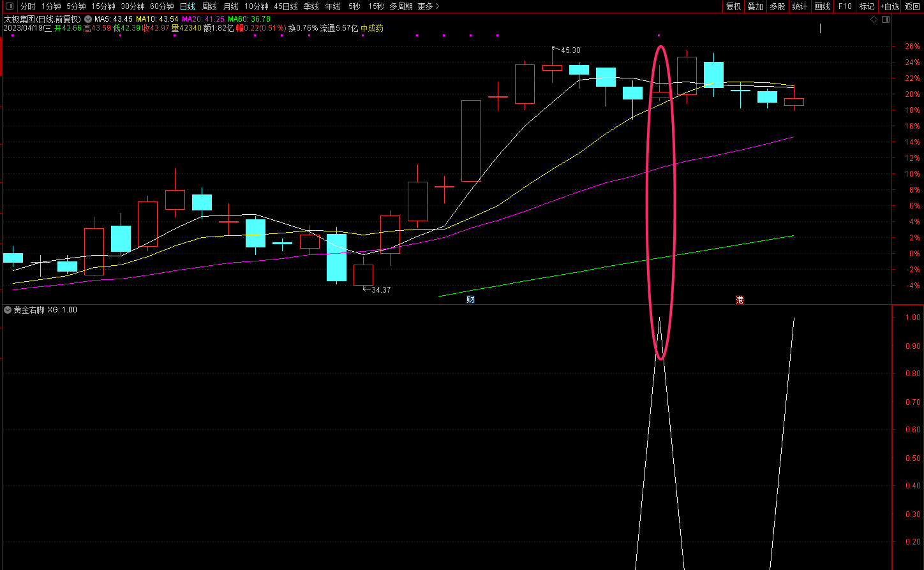Click the 财 financial marker icon
This screenshot has width=924, height=570.
pos(470,300)
